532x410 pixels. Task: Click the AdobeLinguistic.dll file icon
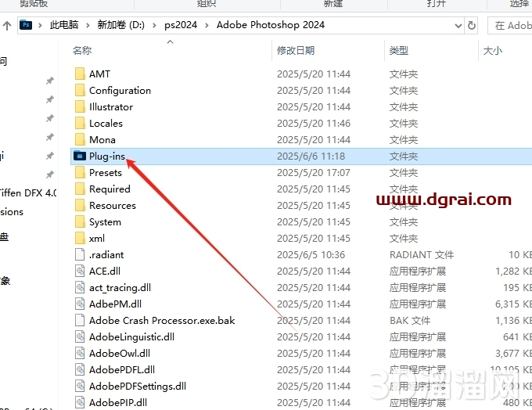coord(80,336)
